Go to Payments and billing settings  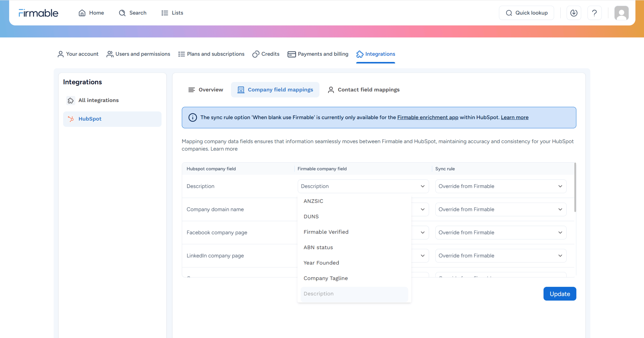tap(318, 54)
